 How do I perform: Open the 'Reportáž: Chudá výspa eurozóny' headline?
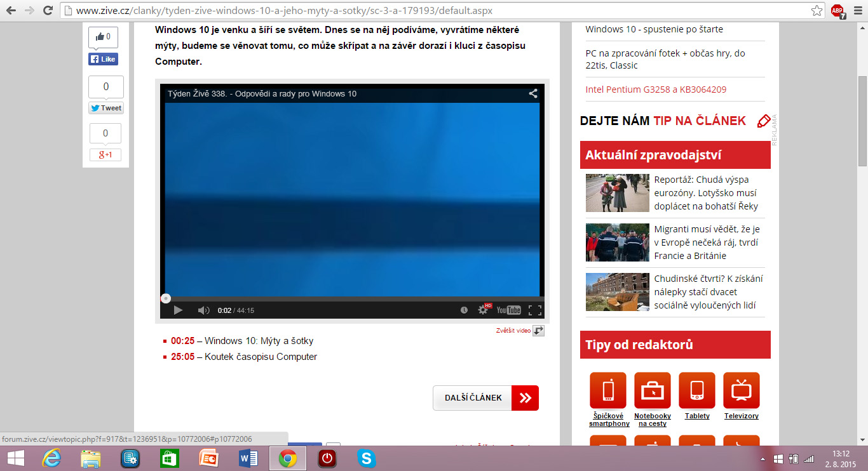pyautogui.click(x=706, y=193)
